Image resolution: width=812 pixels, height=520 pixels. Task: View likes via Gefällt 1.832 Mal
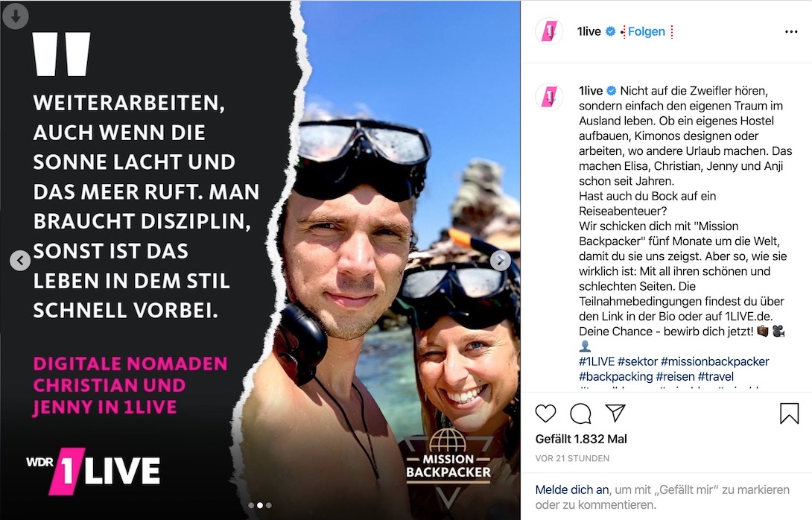tap(581, 440)
